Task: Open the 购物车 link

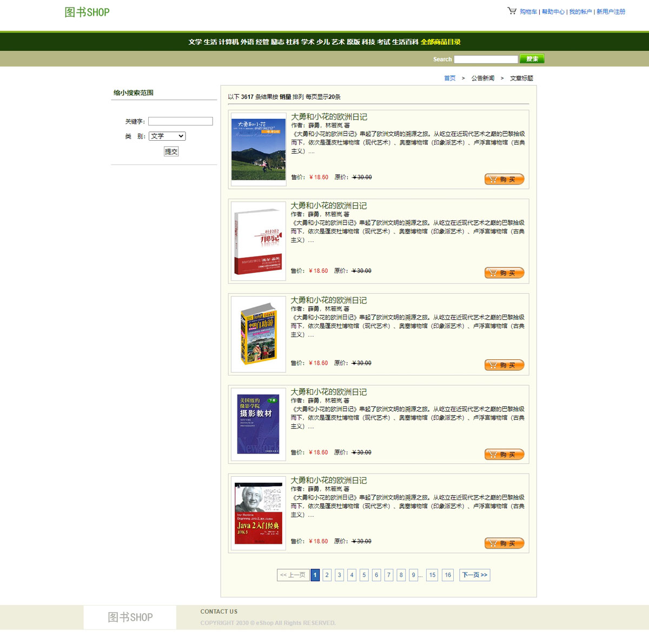Action: pyautogui.click(x=528, y=12)
